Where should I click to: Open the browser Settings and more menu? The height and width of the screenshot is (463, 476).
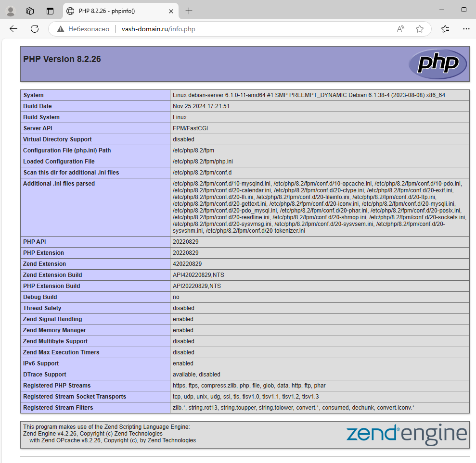click(x=466, y=29)
